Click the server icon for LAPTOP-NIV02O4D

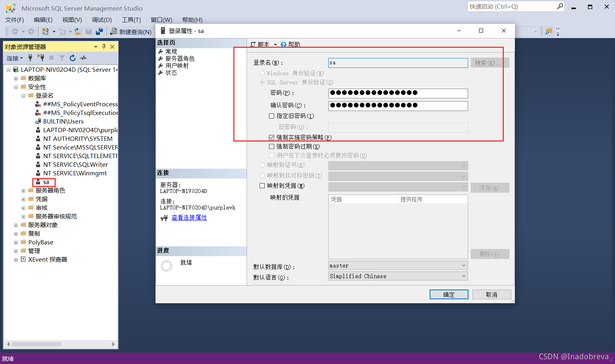click(x=16, y=69)
